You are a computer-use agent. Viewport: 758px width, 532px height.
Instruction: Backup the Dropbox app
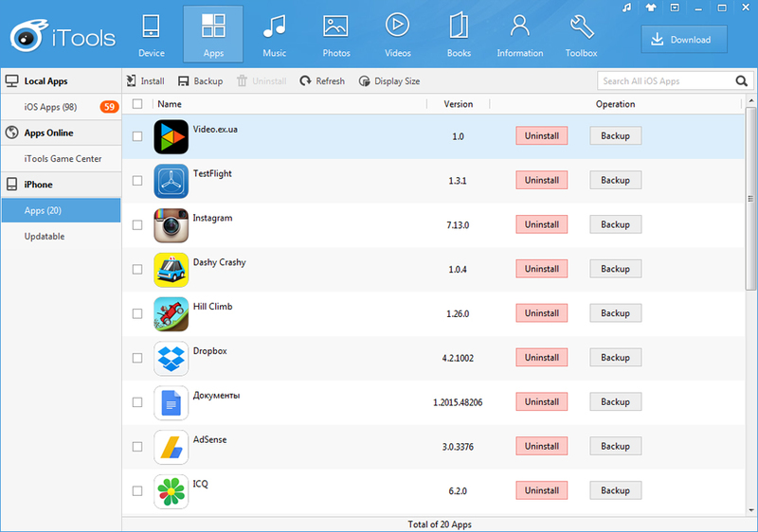click(x=615, y=357)
